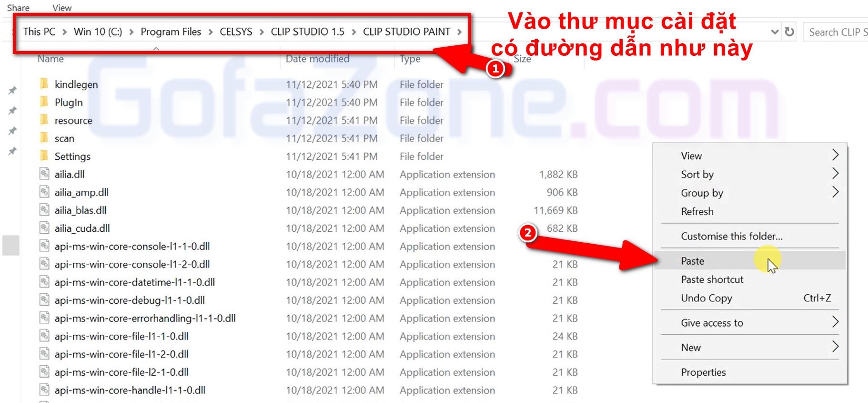Image resolution: width=868 pixels, height=403 pixels.
Task: Click the refresh icon beside address bar
Action: [789, 32]
